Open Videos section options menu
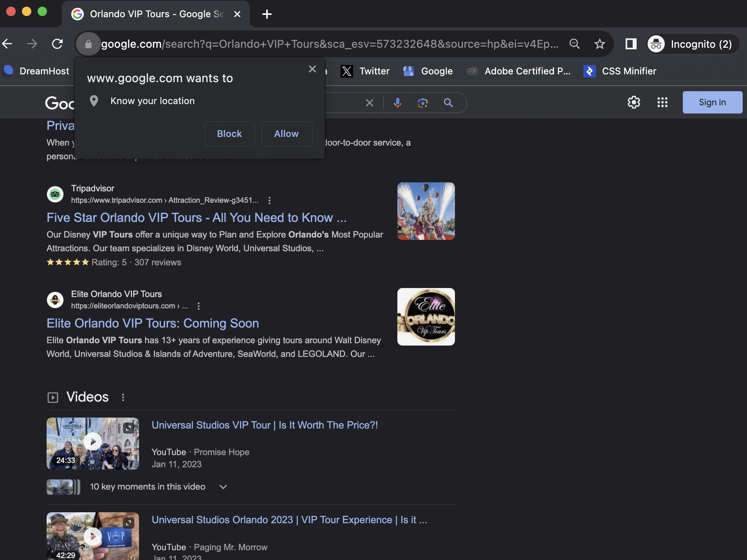 123,397
